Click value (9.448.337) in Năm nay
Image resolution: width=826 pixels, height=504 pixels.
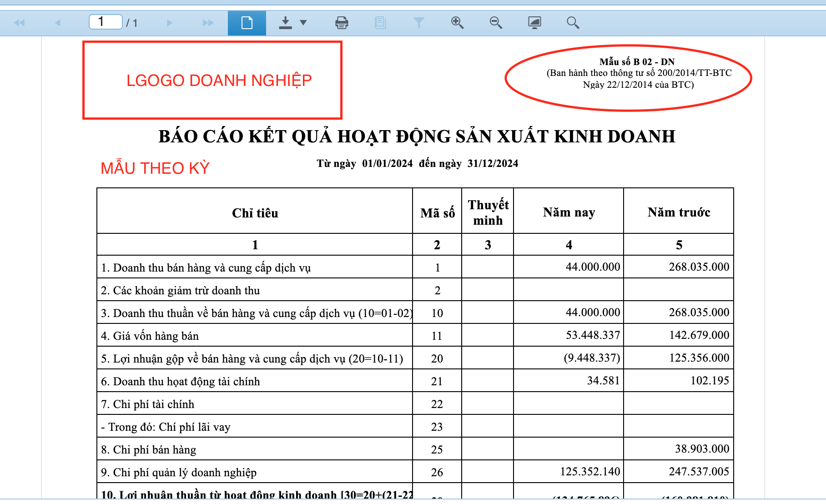(x=592, y=358)
